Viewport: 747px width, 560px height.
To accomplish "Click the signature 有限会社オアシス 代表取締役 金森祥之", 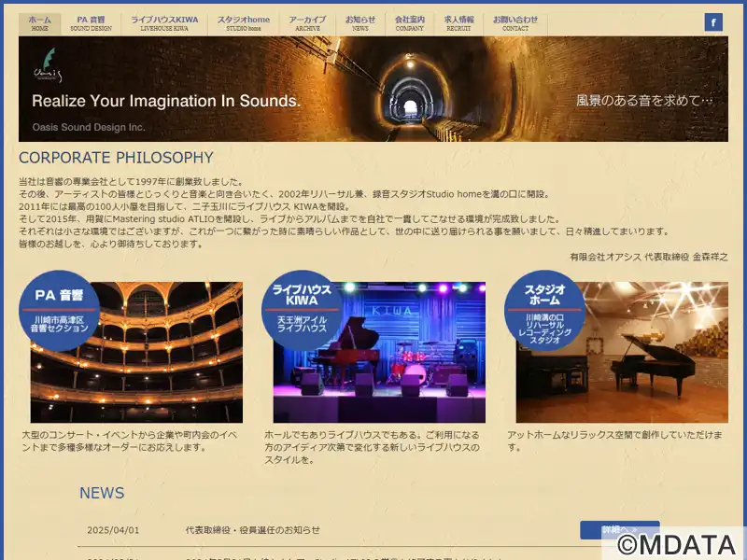I will pyautogui.click(x=649, y=257).
